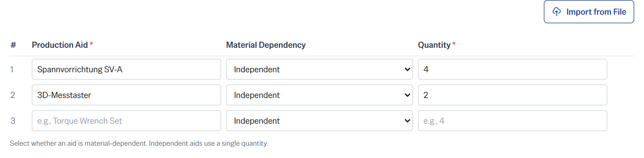This screenshot has height=158, width=644.
Task: Focus the empty Torque Wrench Set placeholder field
Action: [126, 121]
